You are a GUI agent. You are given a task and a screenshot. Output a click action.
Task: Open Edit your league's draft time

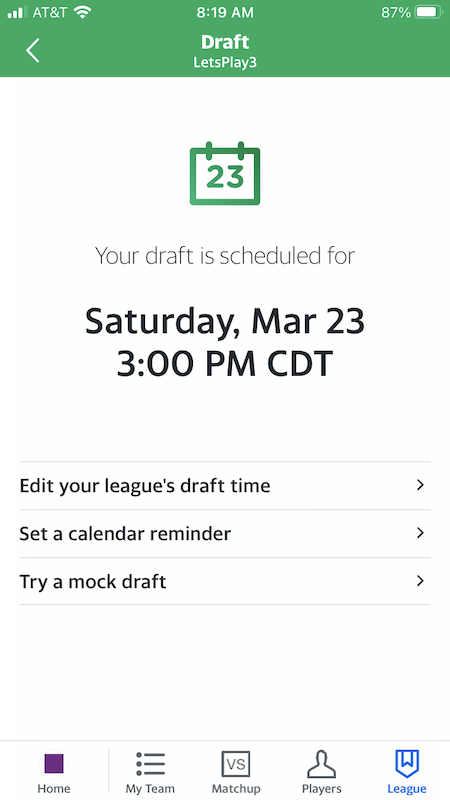pyautogui.click(x=225, y=486)
